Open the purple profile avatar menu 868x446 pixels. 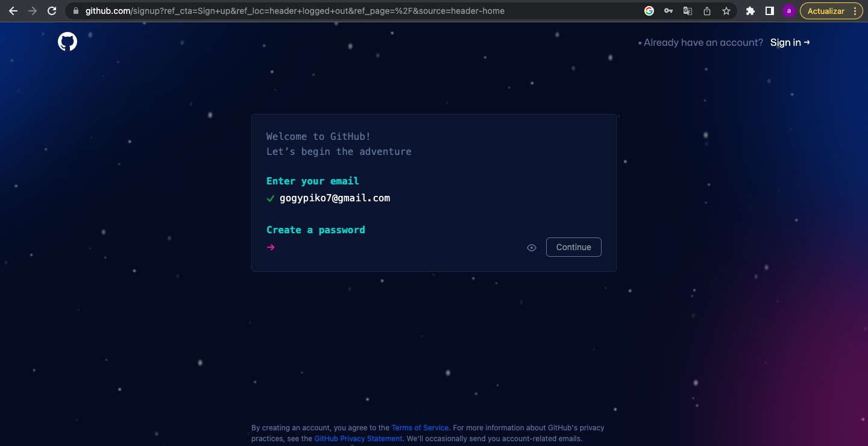coord(788,11)
